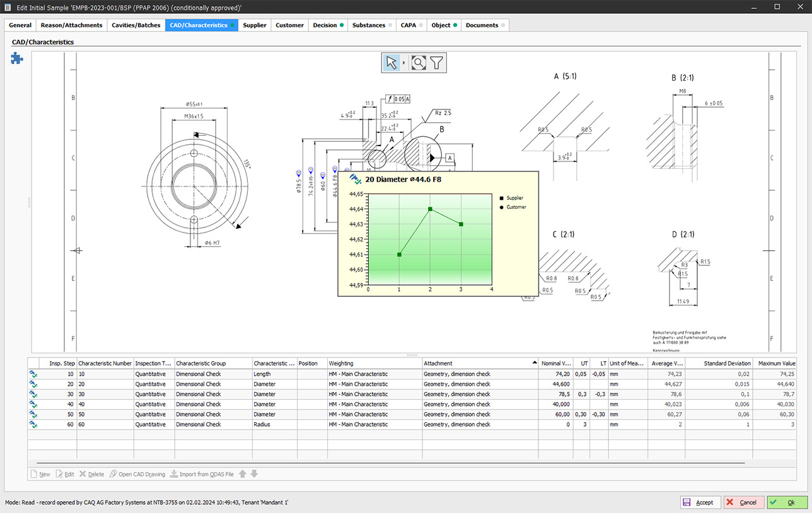The width and height of the screenshot is (812, 513).
Task: Select the pointer tool in drawing toolbar
Action: click(391, 62)
